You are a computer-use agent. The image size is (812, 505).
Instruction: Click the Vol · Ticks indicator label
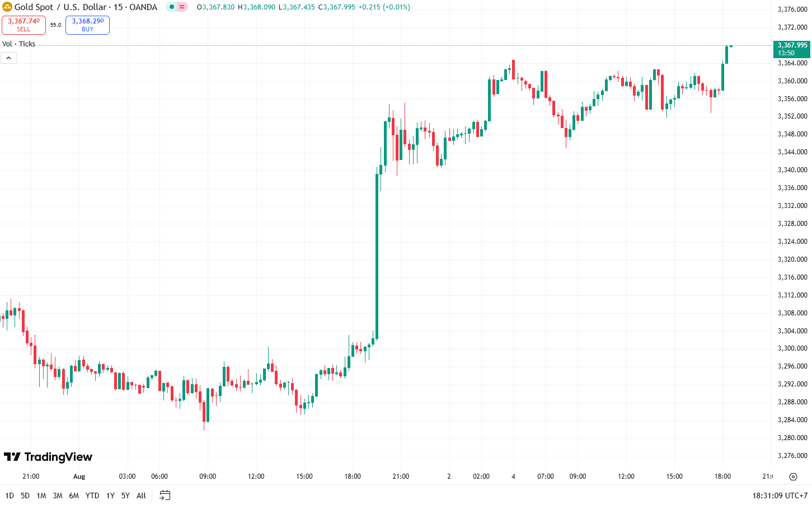tap(18, 44)
